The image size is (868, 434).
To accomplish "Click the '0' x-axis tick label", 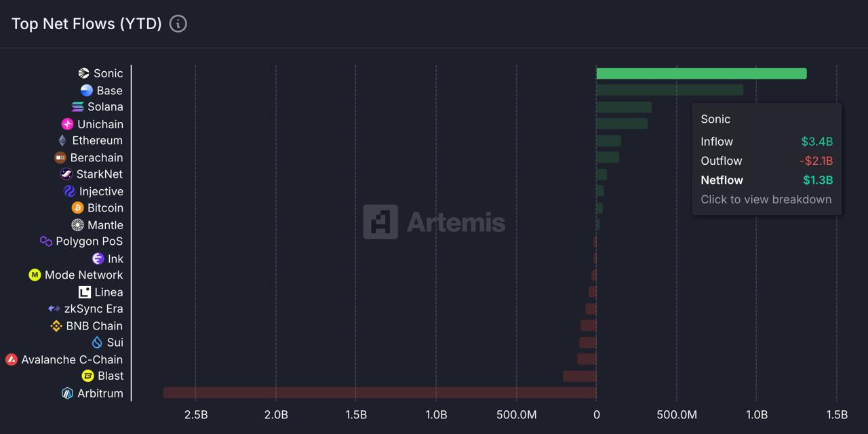I will pos(596,414).
